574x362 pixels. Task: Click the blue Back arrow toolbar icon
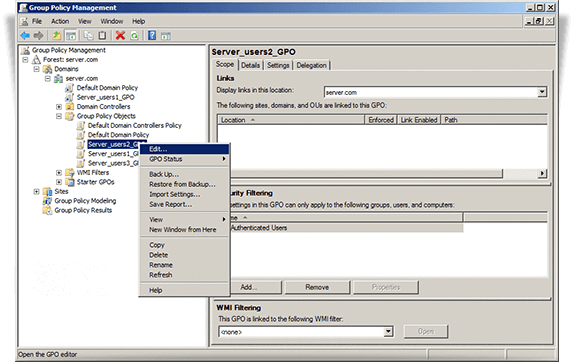25,36
